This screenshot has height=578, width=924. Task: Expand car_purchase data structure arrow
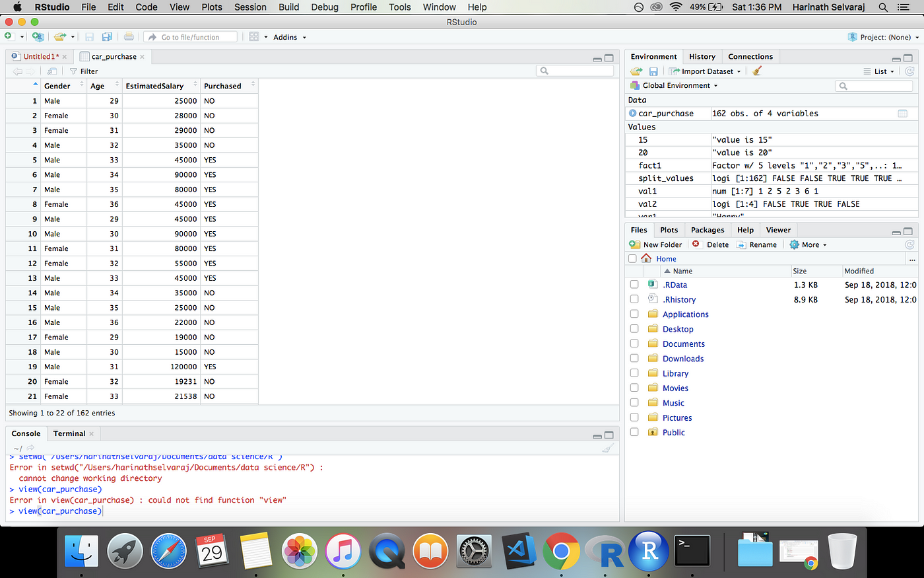[x=633, y=114]
